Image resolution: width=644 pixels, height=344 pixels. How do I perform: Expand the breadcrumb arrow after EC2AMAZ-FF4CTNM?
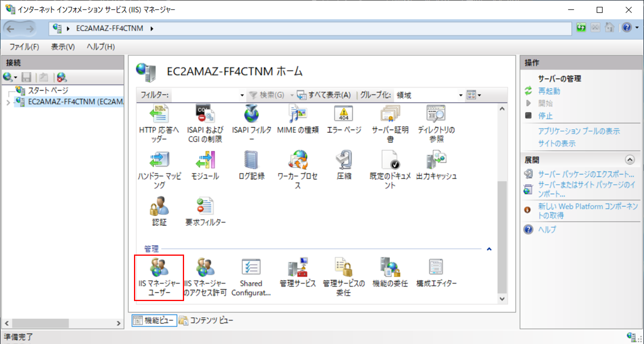click(152, 28)
